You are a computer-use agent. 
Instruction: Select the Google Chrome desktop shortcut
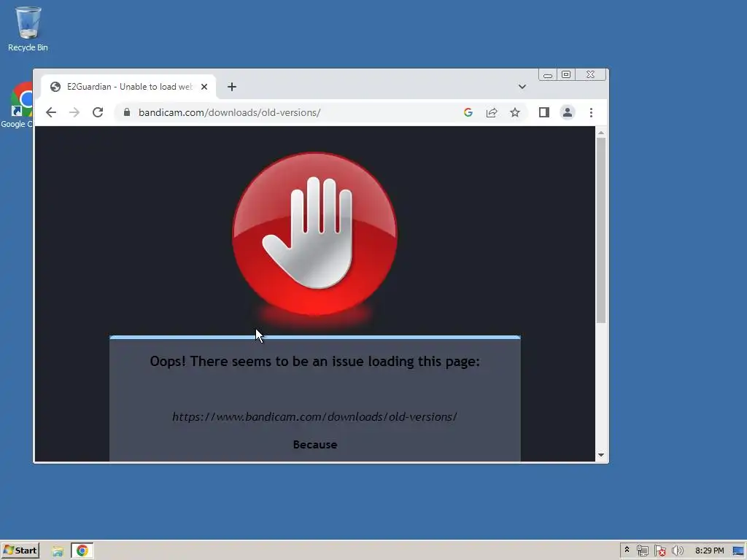tap(18, 106)
